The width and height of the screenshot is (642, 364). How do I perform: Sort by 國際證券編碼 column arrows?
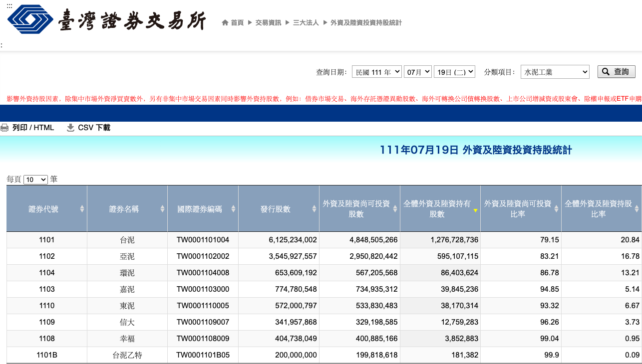tap(233, 209)
